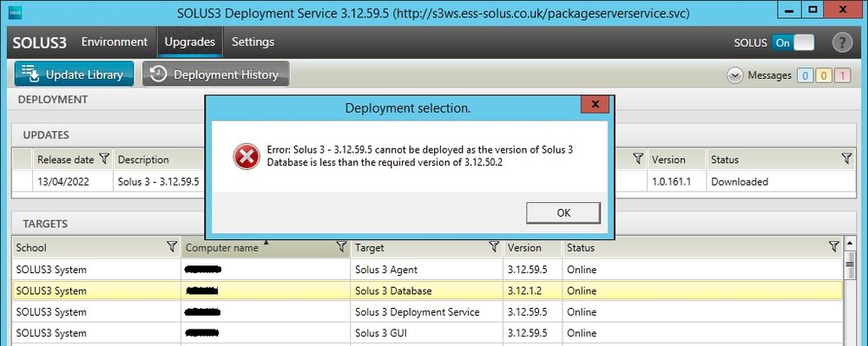This screenshot has width=868, height=346.
Task: Open the help question mark icon
Action: coord(843,42)
